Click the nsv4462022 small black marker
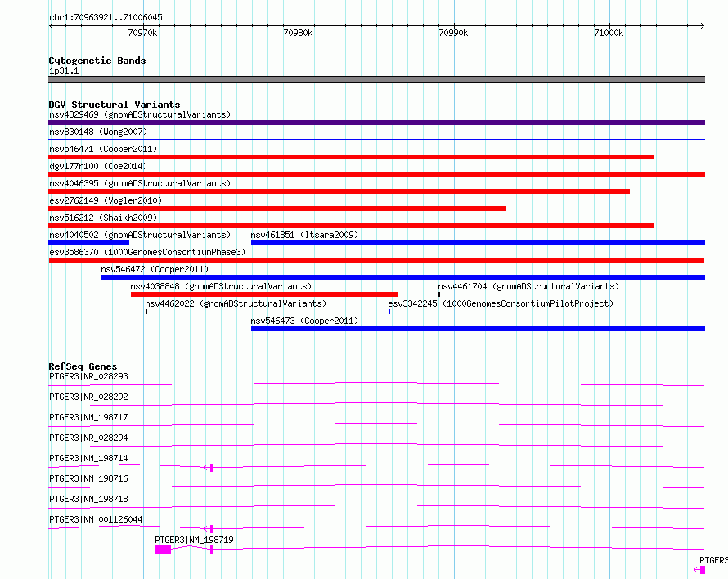The image size is (728, 579). 146,312
